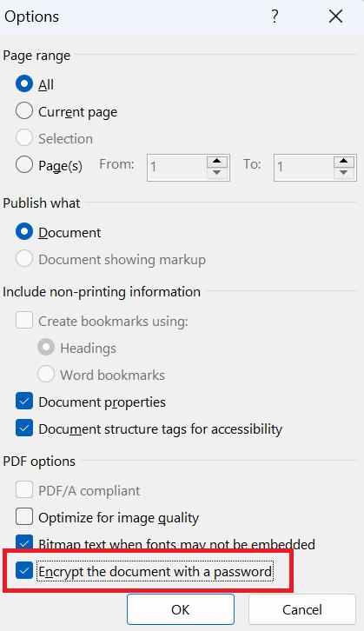Confirm settings with OK button
Image resolution: width=364 pixels, height=631 pixels.
pos(181,609)
